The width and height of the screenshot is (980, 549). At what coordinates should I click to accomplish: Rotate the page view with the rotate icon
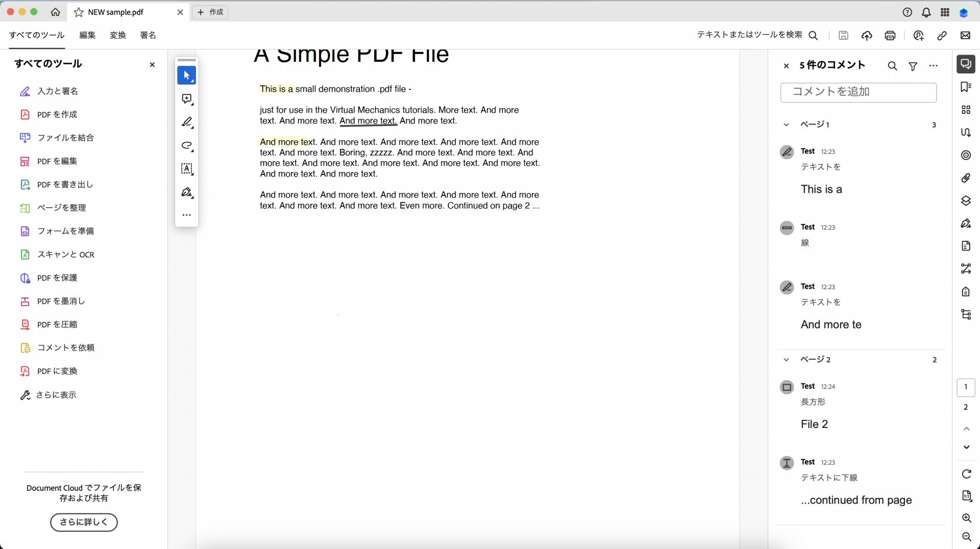pos(966,474)
